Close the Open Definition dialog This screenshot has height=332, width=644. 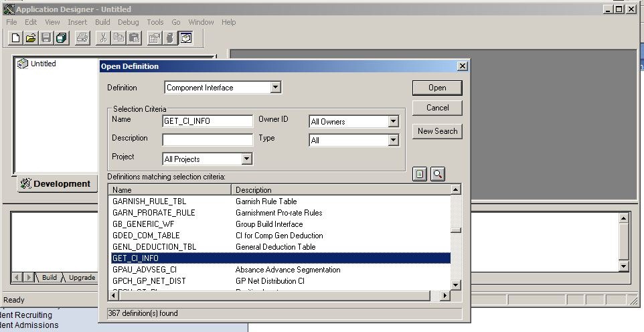(462, 66)
